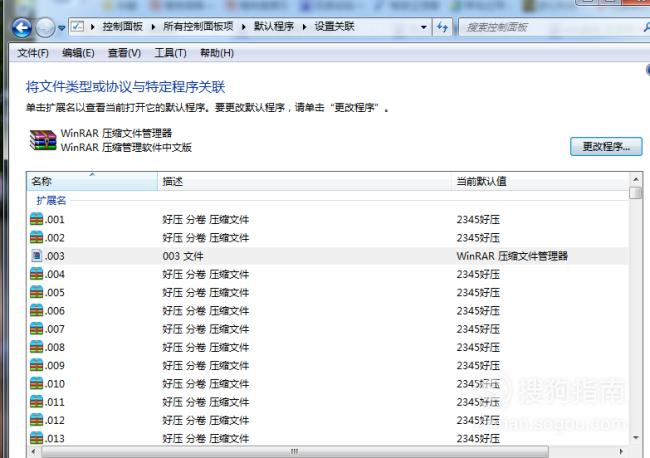This screenshot has height=458, width=650.
Task: Select the .008 extension name
Action: pyautogui.click(x=55, y=347)
